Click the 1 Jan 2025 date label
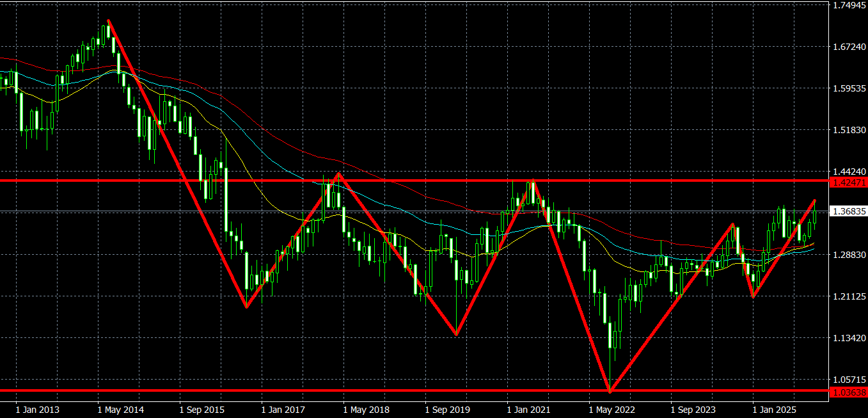 (x=777, y=408)
